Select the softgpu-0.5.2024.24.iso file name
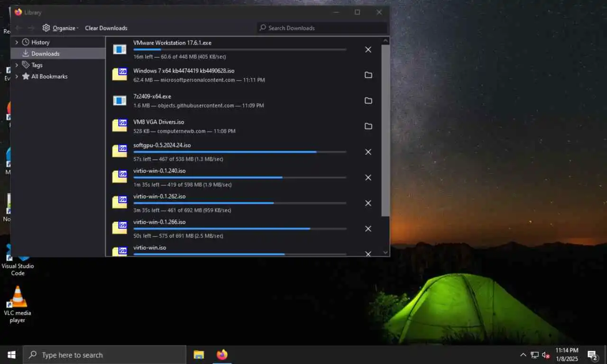Viewport: 607px width, 364px height. (x=162, y=145)
